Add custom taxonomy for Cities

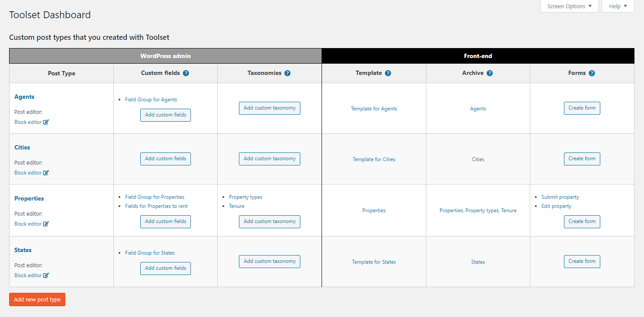[270, 159]
